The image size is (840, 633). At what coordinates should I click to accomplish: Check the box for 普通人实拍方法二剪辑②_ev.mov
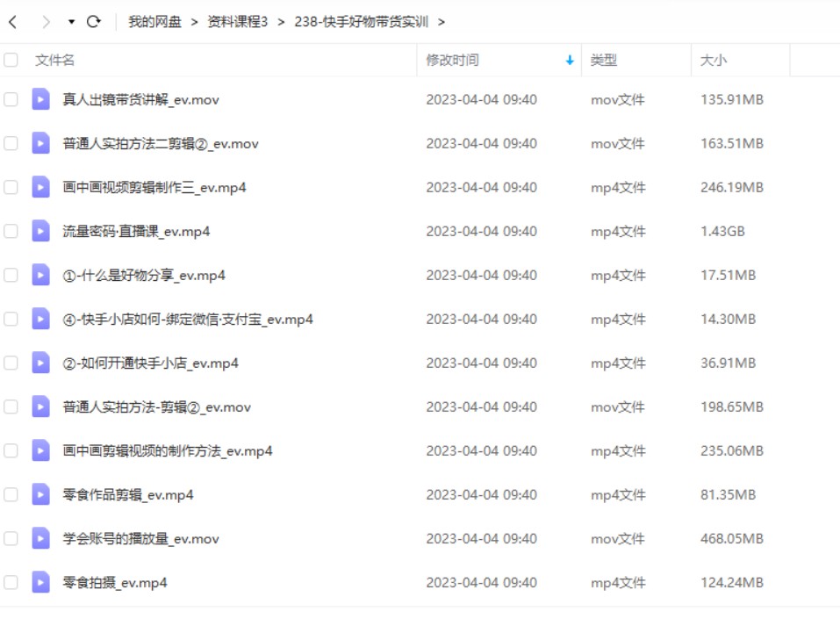pyautogui.click(x=11, y=143)
